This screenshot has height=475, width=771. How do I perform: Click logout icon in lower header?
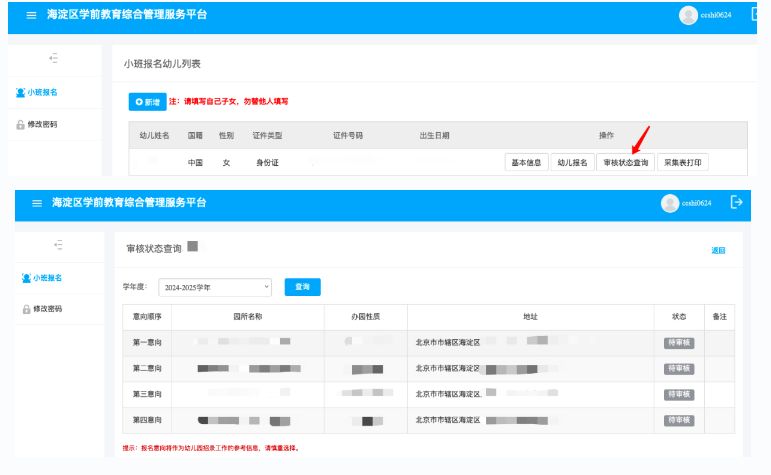pos(736,202)
